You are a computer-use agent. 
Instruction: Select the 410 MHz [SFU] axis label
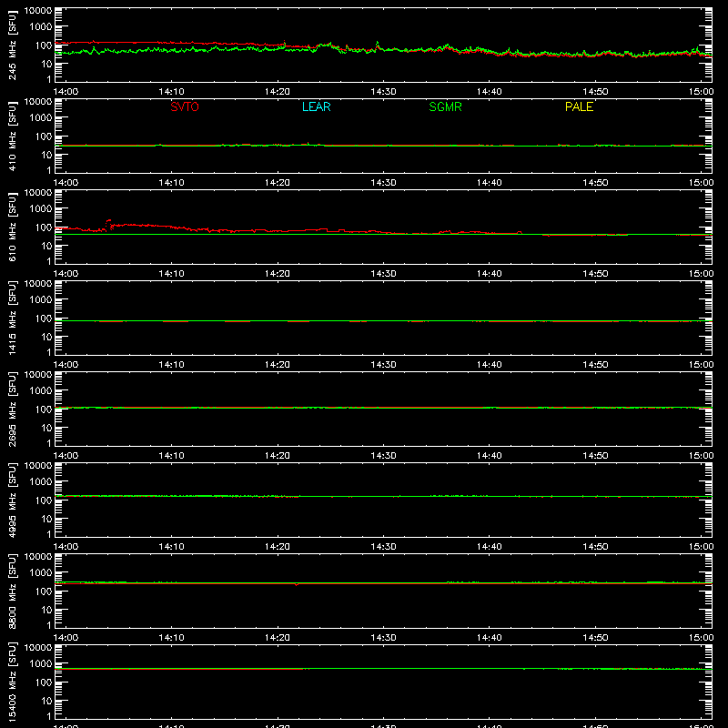pyautogui.click(x=12, y=136)
